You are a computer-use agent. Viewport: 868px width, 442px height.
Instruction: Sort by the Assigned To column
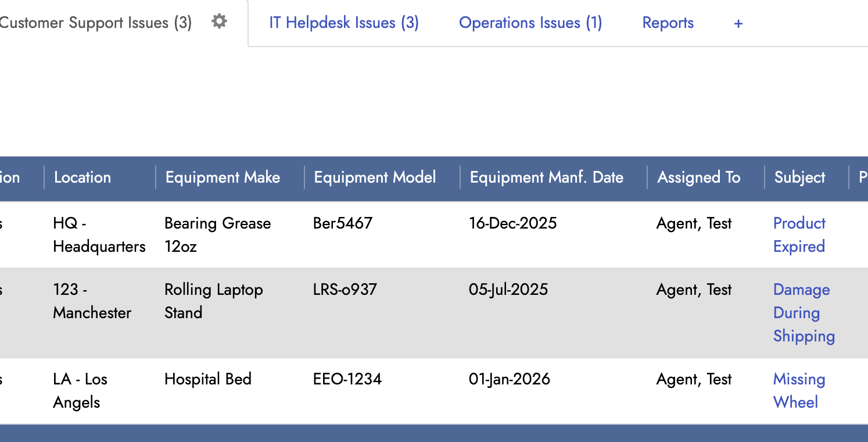click(x=699, y=177)
